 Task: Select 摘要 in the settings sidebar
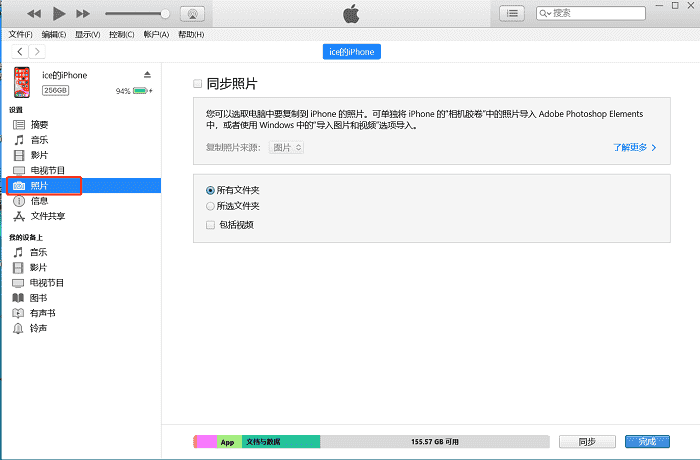pyautogui.click(x=39, y=124)
